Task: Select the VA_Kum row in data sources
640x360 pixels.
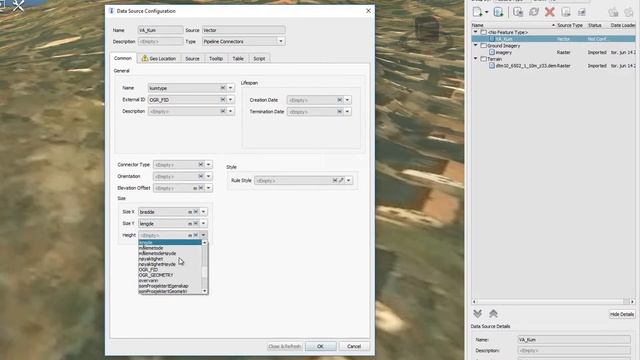Action: pyautogui.click(x=553, y=39)
